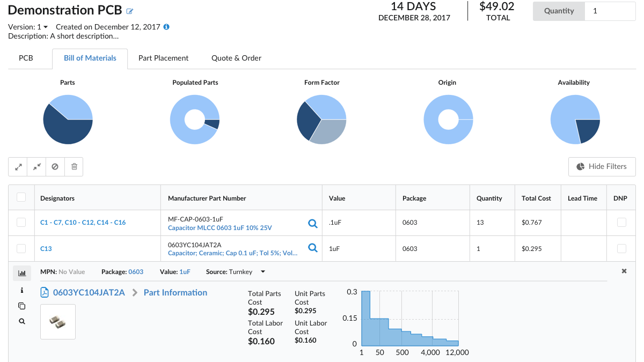This screenshot has width=644, height=362.
Task: Click the collapse all rows icon
Action: pos(36,166)
